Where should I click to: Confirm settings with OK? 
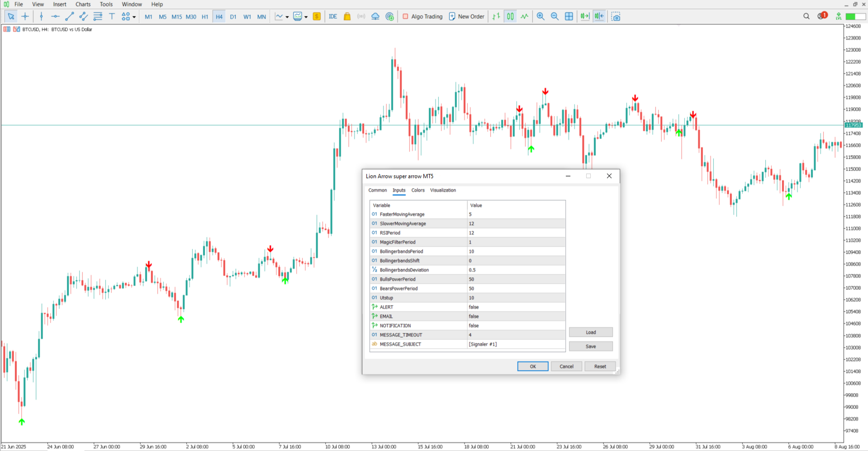coord(532,366)
